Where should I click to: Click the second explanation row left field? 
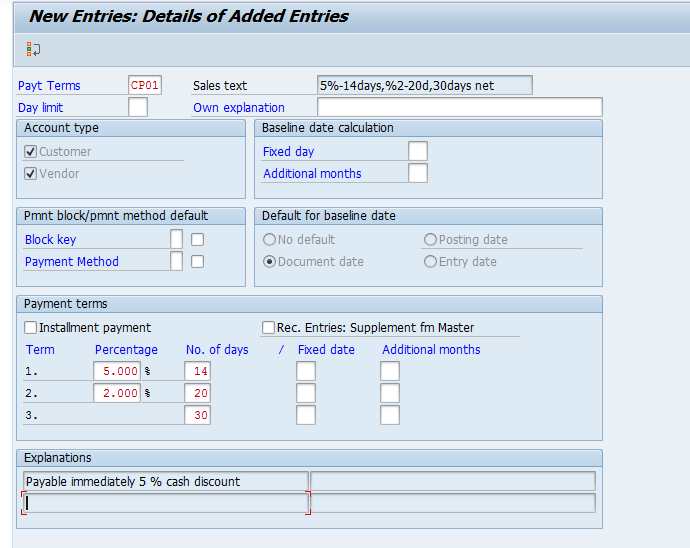(x=165, y=503)
